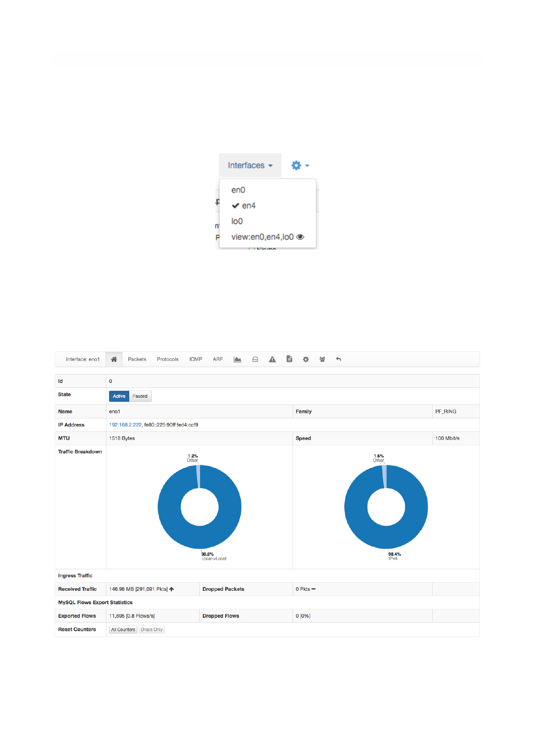
Task: Open the ICMP tab
Action: pos(196,359)
